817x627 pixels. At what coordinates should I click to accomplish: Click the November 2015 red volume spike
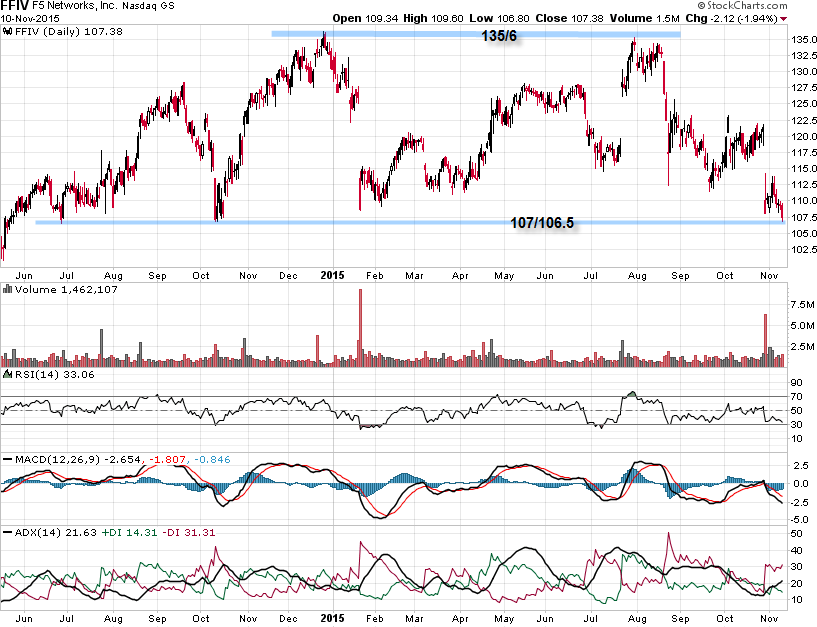pyautogui.click(x=765, y=340)
